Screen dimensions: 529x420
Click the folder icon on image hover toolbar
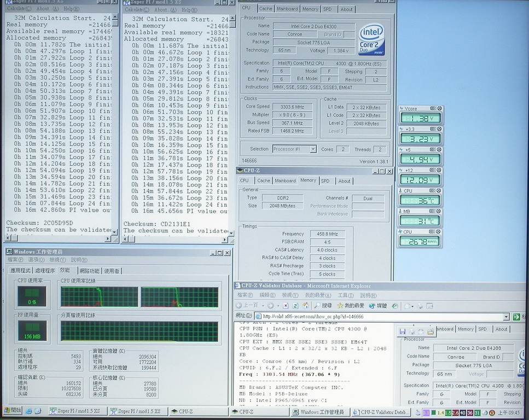431,331
